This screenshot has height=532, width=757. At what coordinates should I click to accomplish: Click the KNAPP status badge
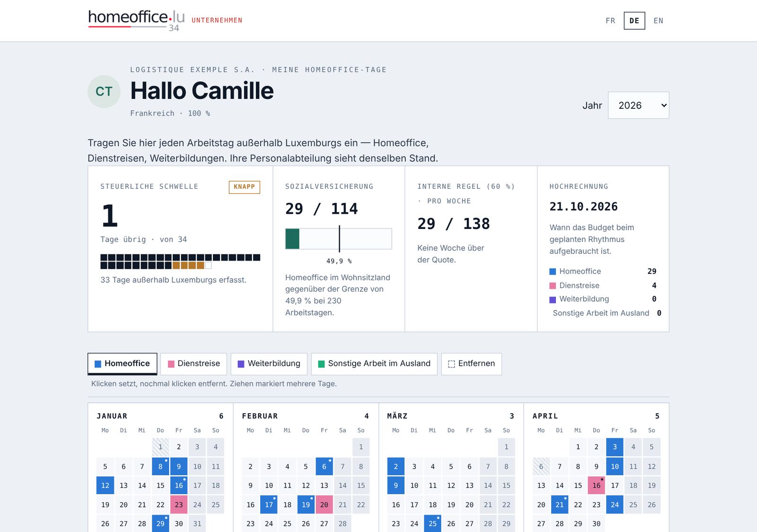pyautogui.click(x=244, y=187)
